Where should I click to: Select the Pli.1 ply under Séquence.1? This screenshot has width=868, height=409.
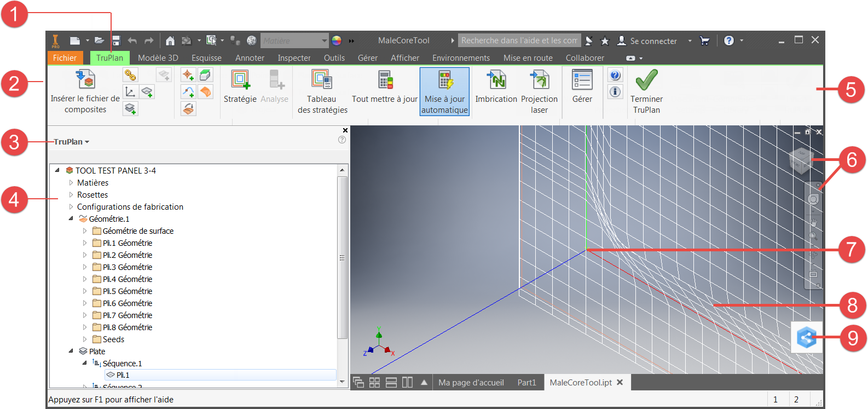click(x=221, y=375)
